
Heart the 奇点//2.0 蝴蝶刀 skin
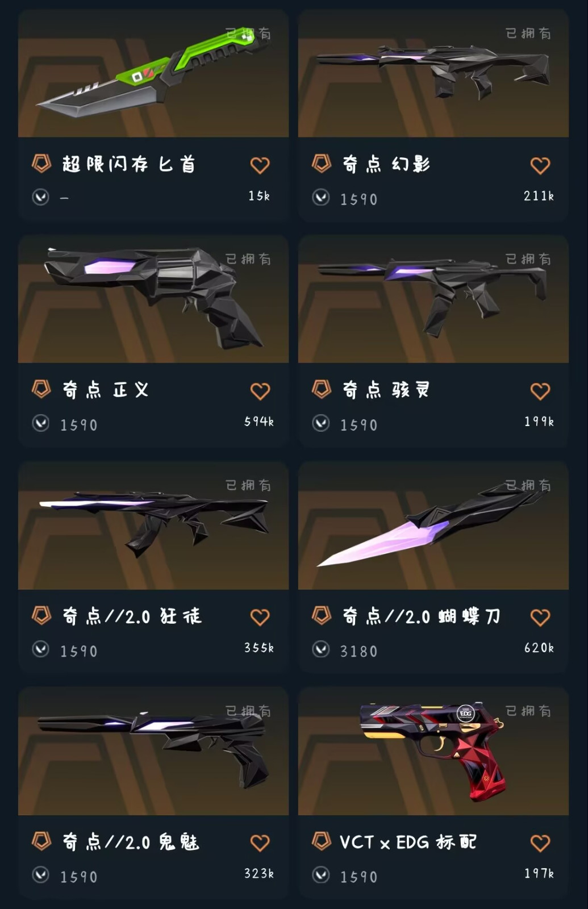540,617
